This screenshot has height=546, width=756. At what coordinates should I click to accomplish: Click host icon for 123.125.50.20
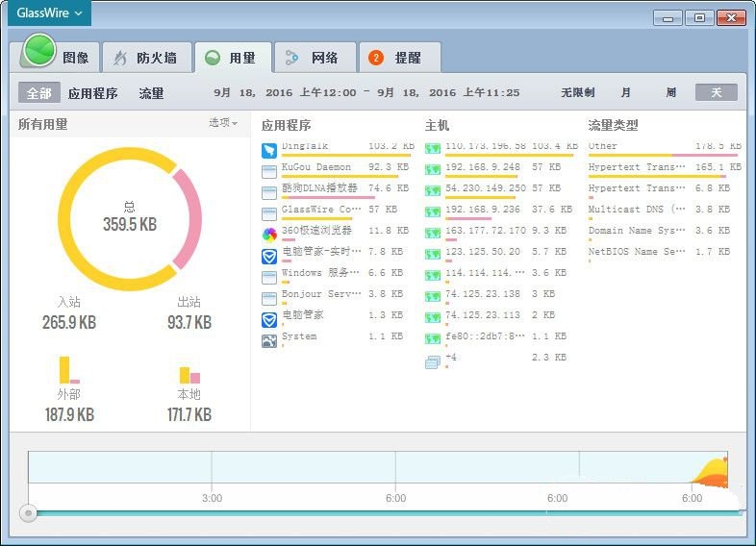coord(433,255)
